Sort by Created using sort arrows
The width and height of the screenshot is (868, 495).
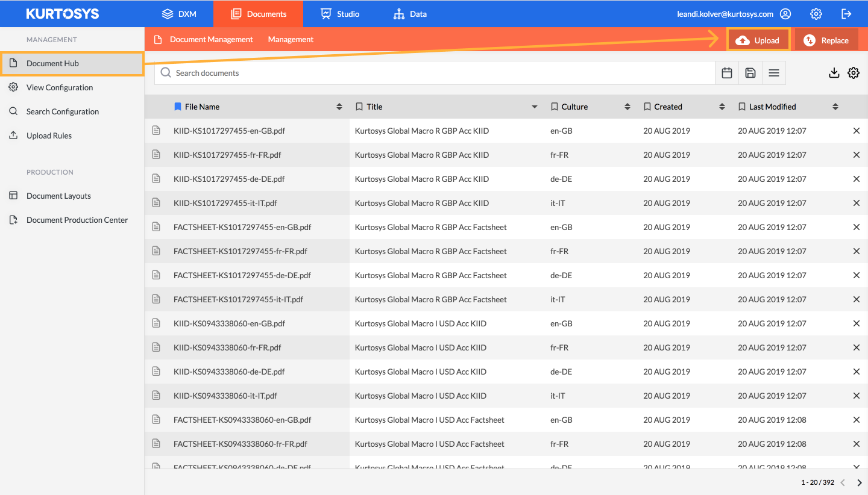(722, 107)
